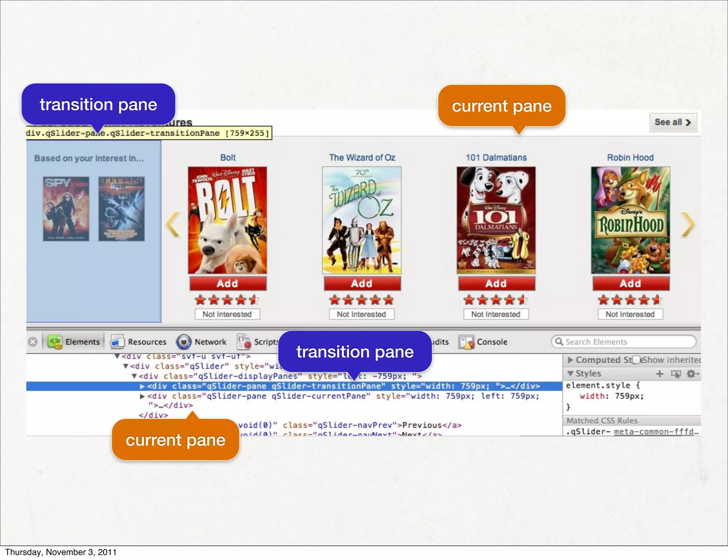Click the Robin Hood poster
Image resolution: width=728 pixels, height=560 pixels.
(x=631, y=220)
